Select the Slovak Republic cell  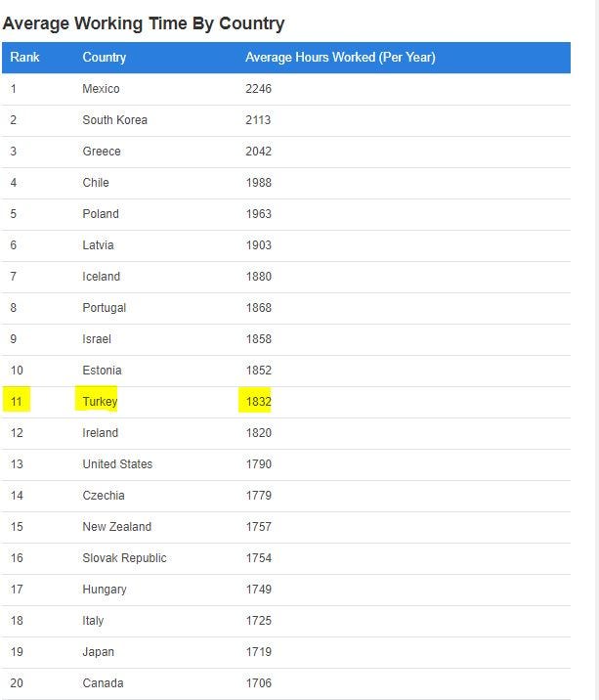click(124, 558)
